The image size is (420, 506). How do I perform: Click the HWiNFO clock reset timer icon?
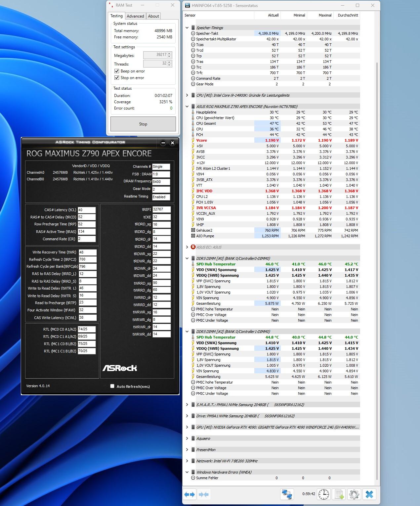pos(324,494)
